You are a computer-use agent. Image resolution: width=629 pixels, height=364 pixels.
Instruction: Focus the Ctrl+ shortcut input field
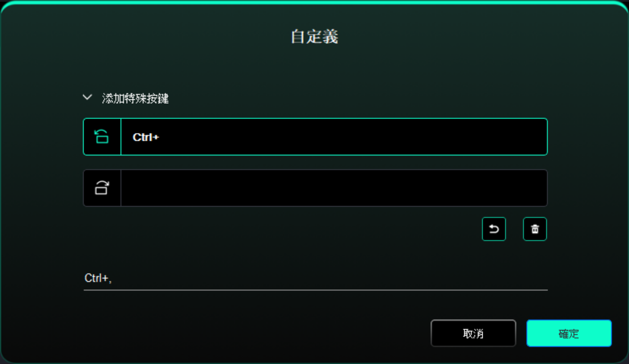pyautogui.click(x=334, y=137)
